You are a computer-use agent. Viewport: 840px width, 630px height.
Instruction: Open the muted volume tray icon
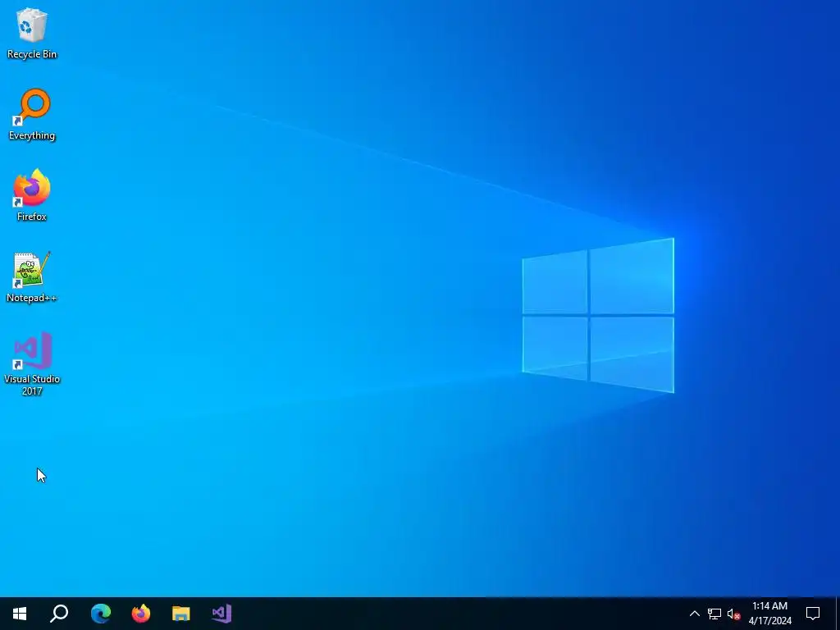[x=733, y=614]
